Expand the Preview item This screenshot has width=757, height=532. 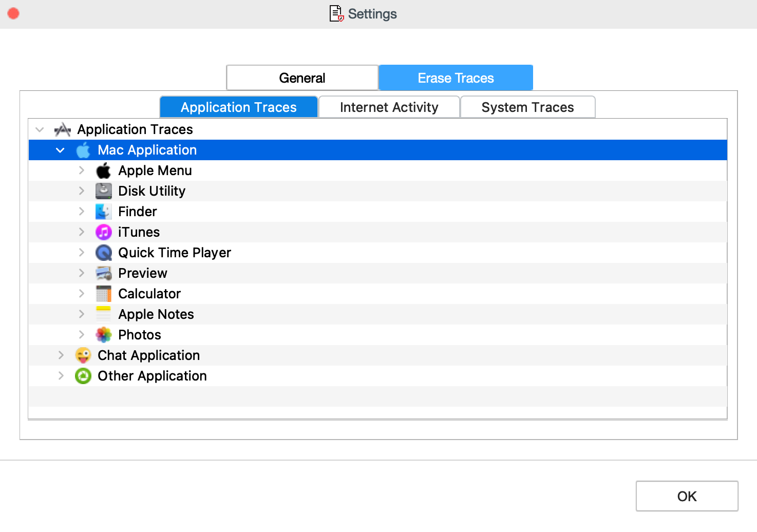tap(82, 273)
